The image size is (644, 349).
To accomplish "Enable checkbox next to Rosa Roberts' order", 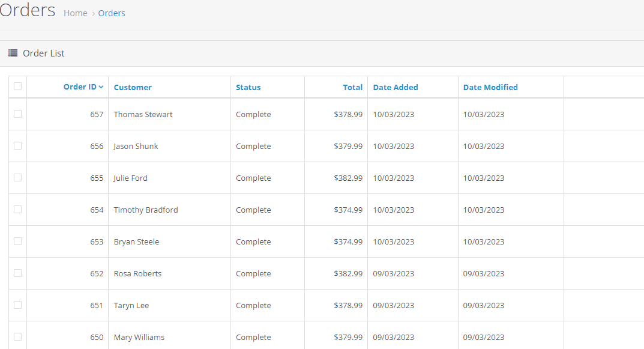I will [17, 273].
